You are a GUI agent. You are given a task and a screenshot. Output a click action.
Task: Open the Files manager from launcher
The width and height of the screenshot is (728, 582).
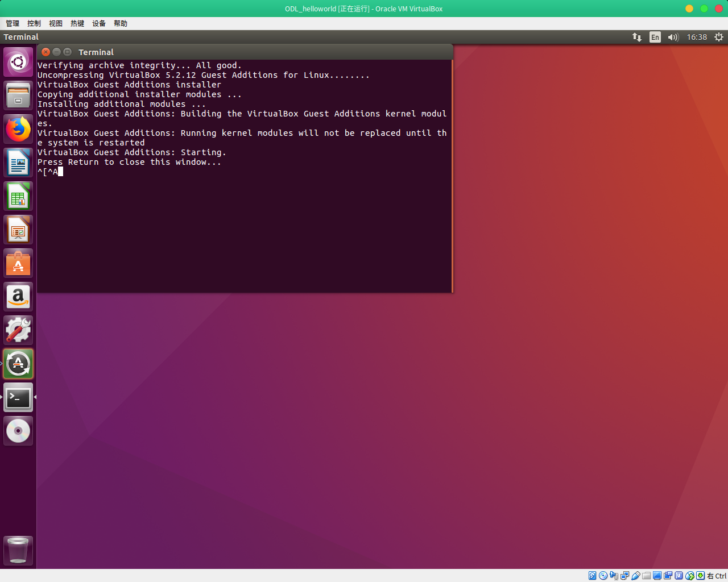(18, 95)
